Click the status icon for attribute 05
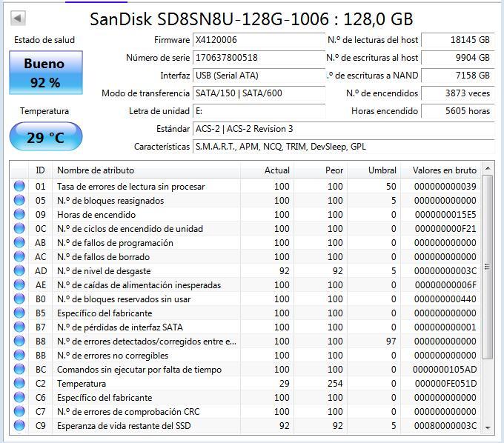Viewport: 504px width, 443px height. (19, 201)
